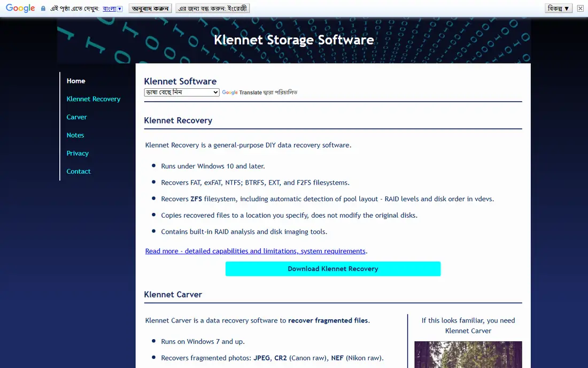Click "Klennet Recovery is a general-purpose DIY" sentence

tap(248, 145)
